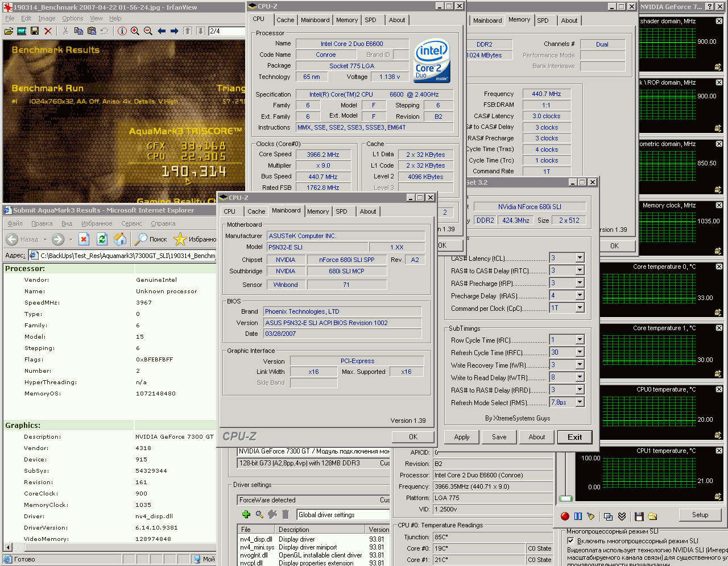Show image information icon in IrfanView
This screenshot has height=566, width=728.
pos(122,31)
